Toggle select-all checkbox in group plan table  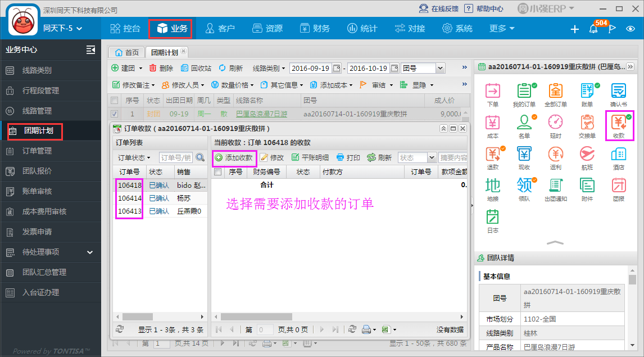click(x=115, y=100)
